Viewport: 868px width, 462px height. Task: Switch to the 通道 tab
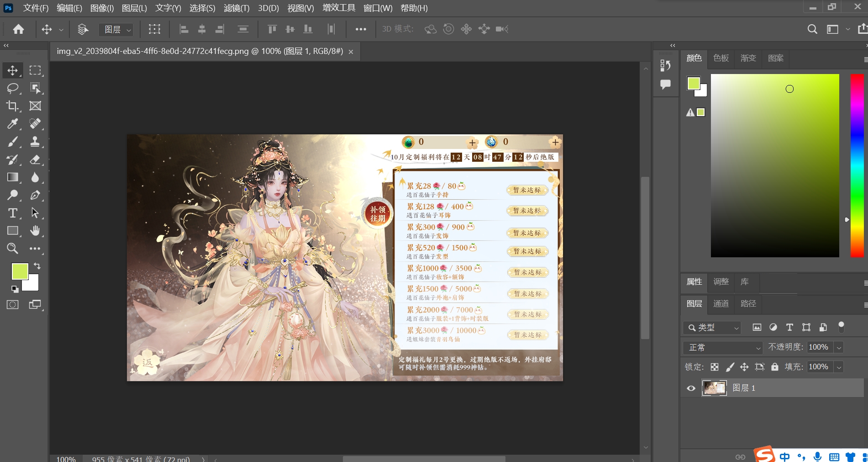pos(721,304)
